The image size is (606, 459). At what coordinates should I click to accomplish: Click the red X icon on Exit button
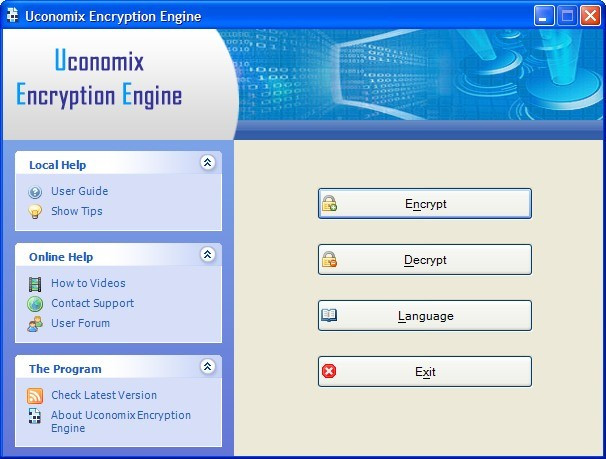pos(329,371)
